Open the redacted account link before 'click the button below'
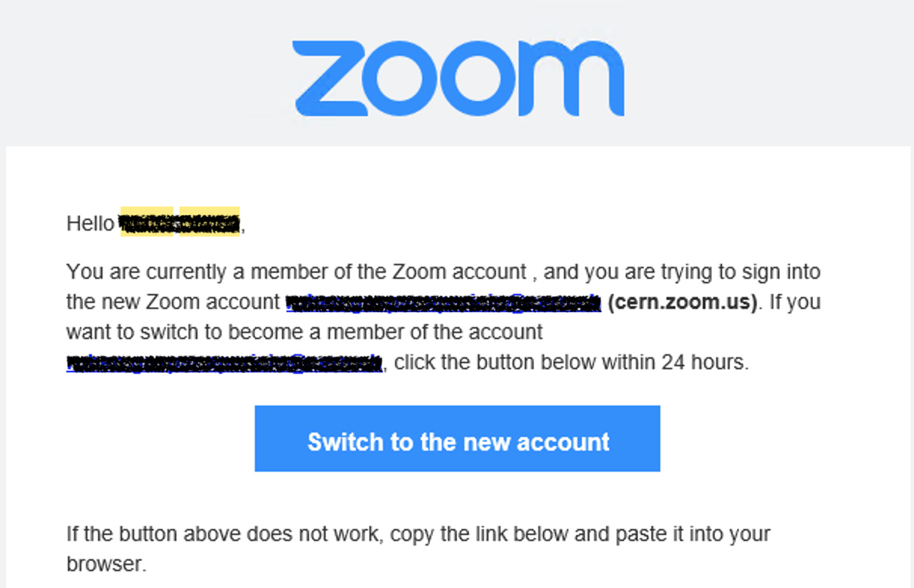The image size is (914, 588). click(x=225, y=363)
